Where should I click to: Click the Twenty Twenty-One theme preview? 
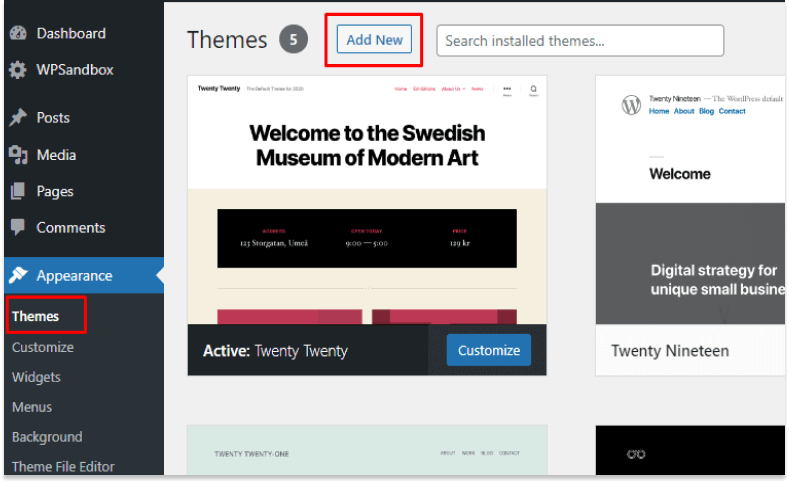point(367,450)
